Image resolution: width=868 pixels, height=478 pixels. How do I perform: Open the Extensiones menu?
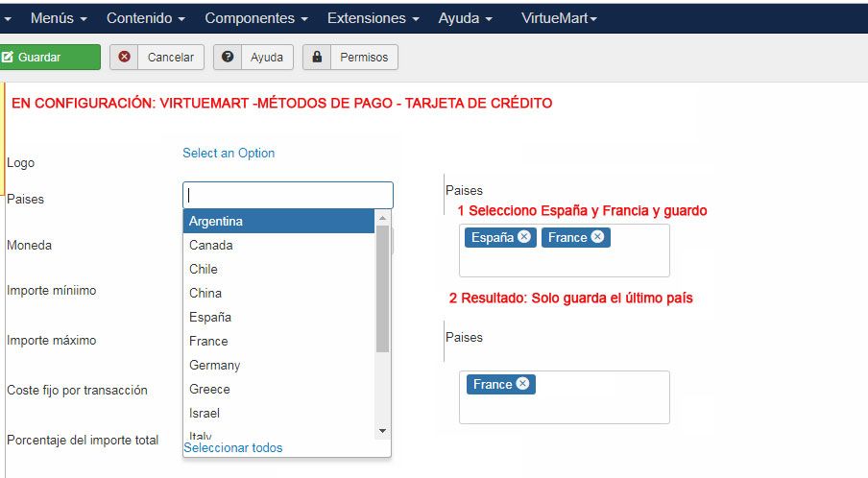(374, 18)
